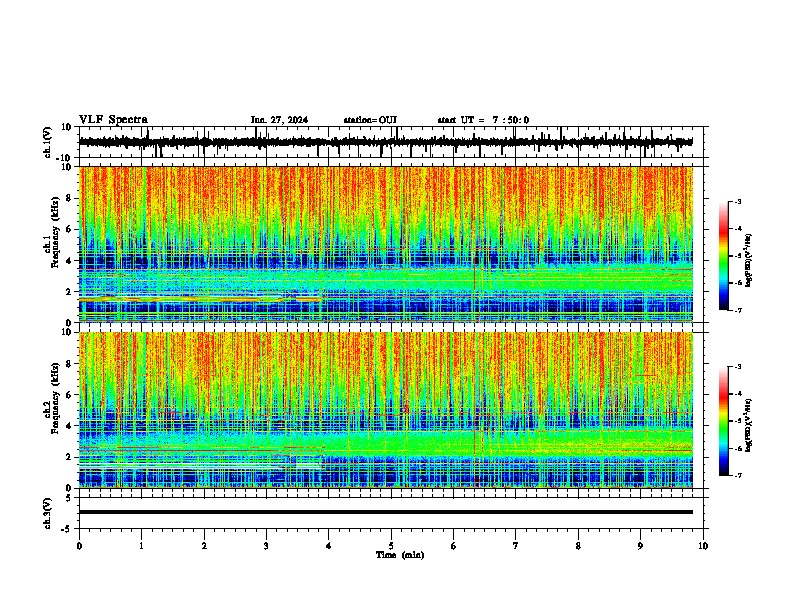The image size is (792, 612).
Task: Click time axis tick label "5"
Action: point(391,546)
